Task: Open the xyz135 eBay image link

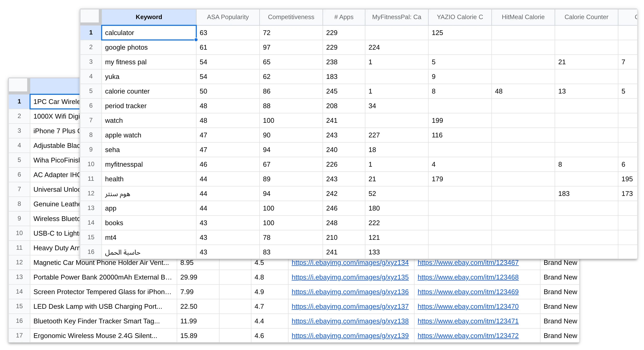Action: [350, 277]
